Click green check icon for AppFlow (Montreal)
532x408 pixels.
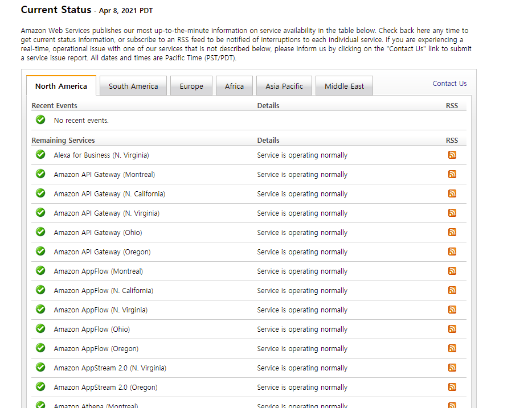tap(40, 270)
